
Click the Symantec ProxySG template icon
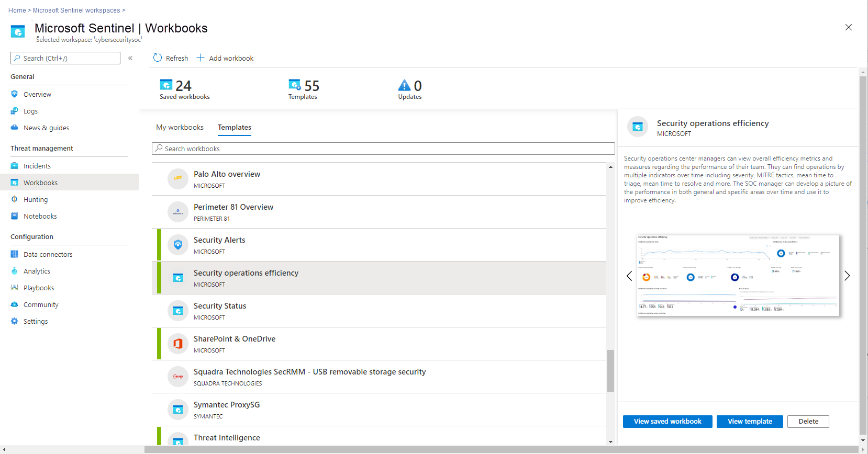coord(178,410)
